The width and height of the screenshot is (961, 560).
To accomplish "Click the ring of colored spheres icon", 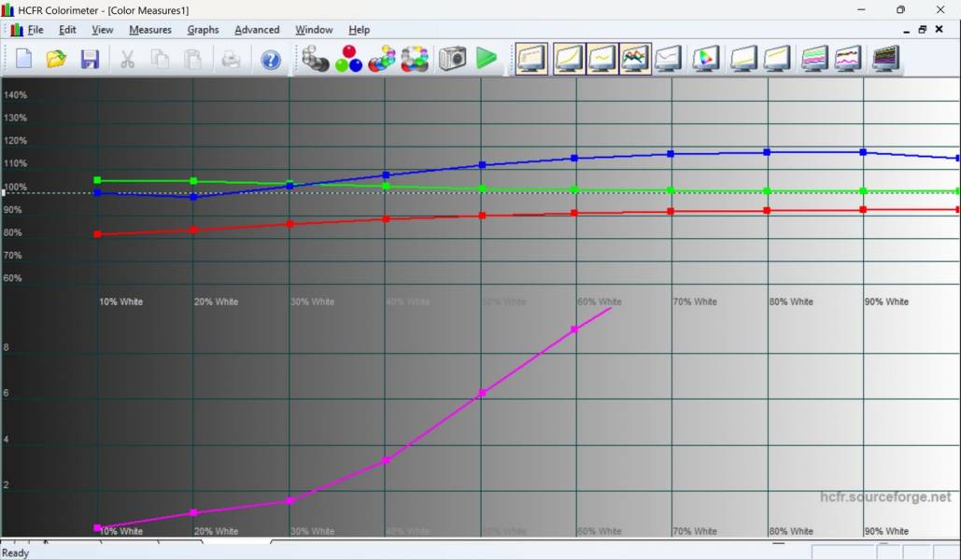I will [415, 60].
